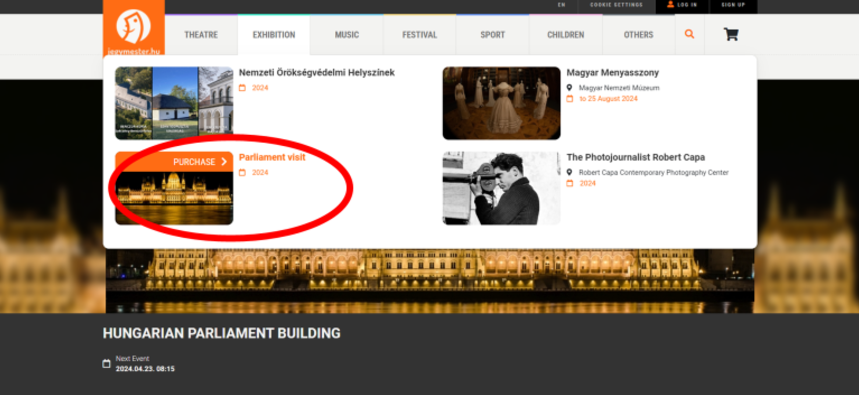Click the Next Event date 2024.04.23. 08:15
This screenshot has height=395, width=859.
145,369
